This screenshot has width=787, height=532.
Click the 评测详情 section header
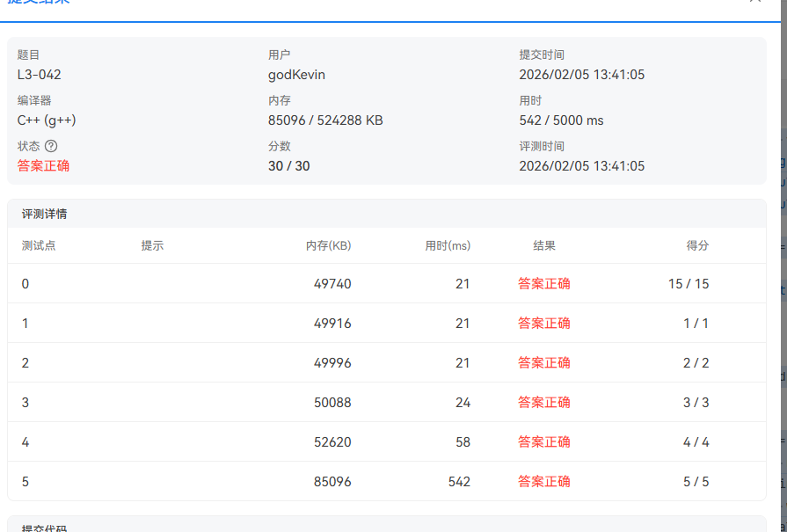point(44,214)
